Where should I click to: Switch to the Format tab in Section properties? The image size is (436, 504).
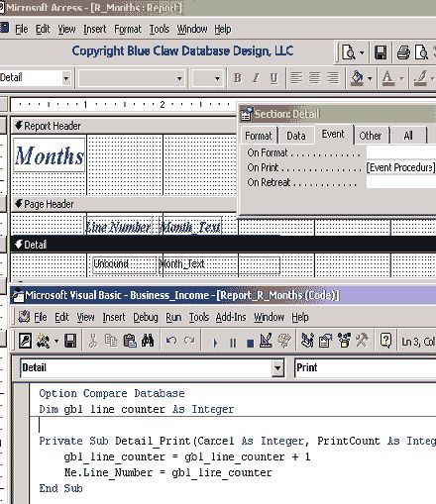click(x=259, y=136)
